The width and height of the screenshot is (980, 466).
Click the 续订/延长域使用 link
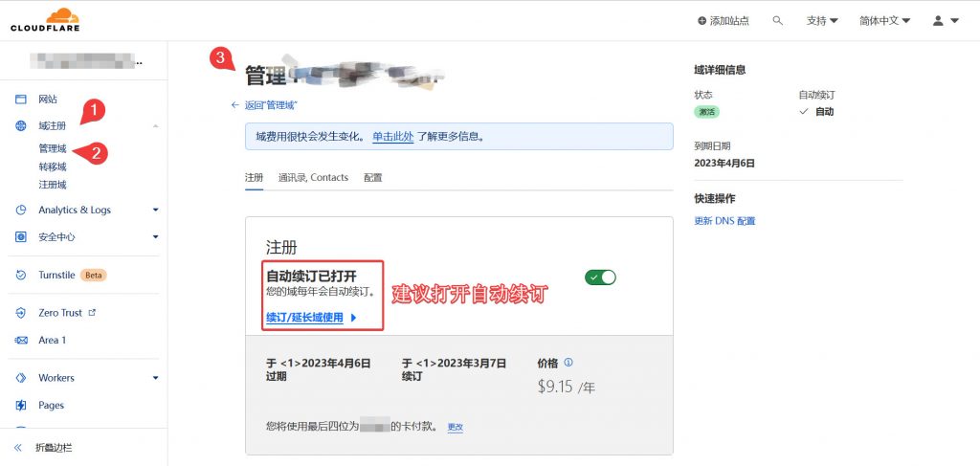tap(305, 318)
